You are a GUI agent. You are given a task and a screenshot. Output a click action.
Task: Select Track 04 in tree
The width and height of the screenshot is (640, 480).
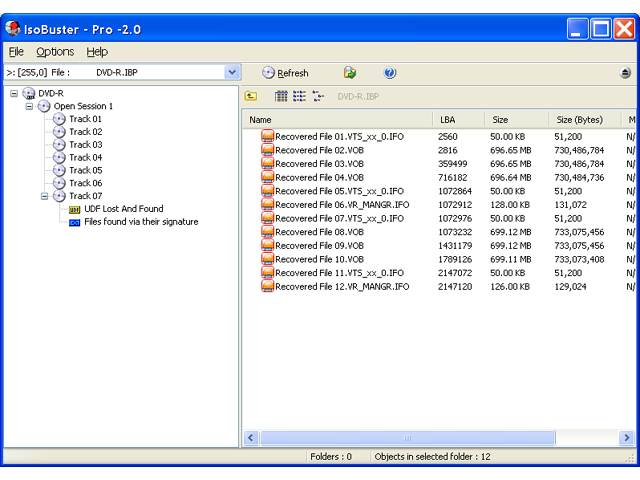(x=86, y=158)
